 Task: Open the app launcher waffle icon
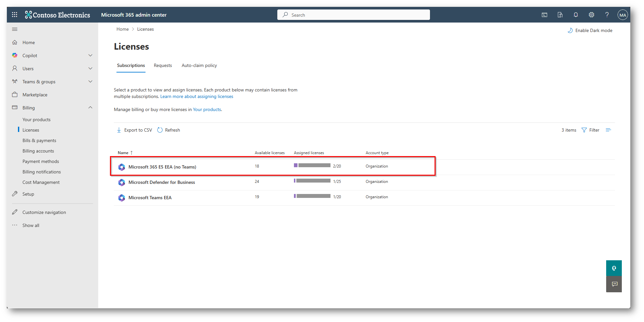pos(15,15)
